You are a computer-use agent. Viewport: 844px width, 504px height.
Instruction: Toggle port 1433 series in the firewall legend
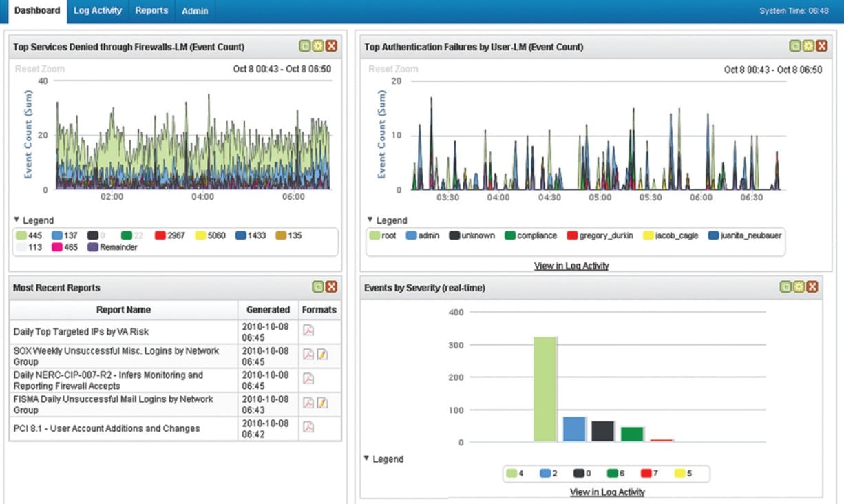click(x=251, y=235)
